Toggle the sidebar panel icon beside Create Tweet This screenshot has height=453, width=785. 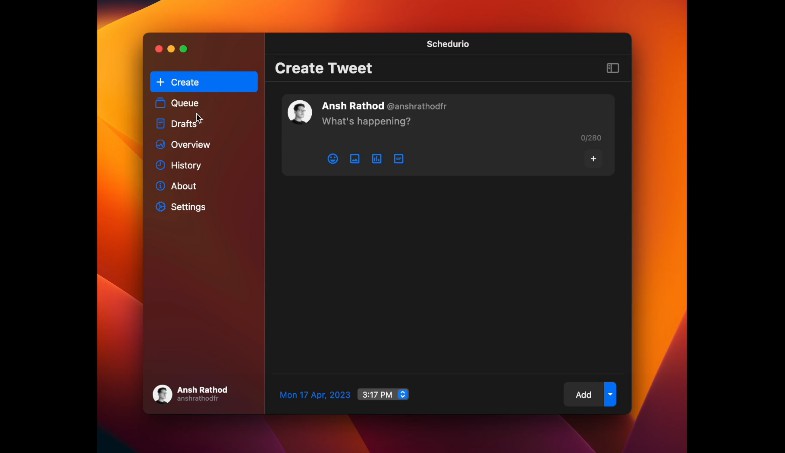pyautogui.click(x=613, y=68)
